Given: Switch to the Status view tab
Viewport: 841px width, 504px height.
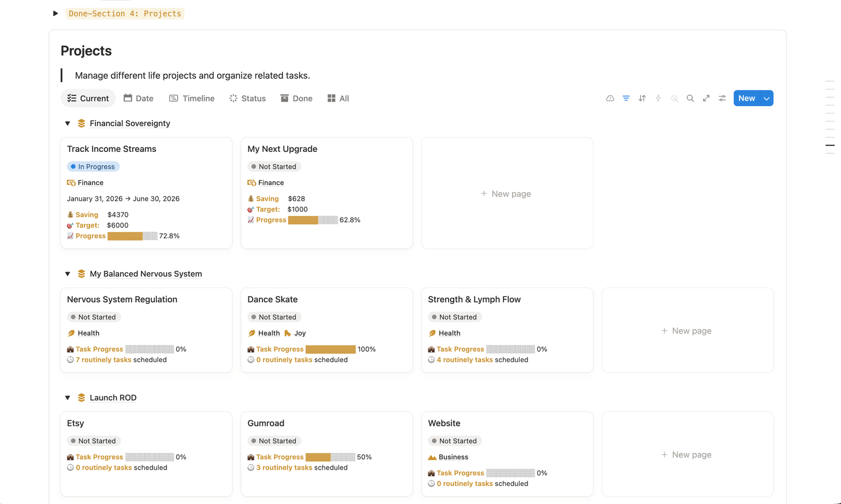Looking at the screenshot, I should click(247, 98).
